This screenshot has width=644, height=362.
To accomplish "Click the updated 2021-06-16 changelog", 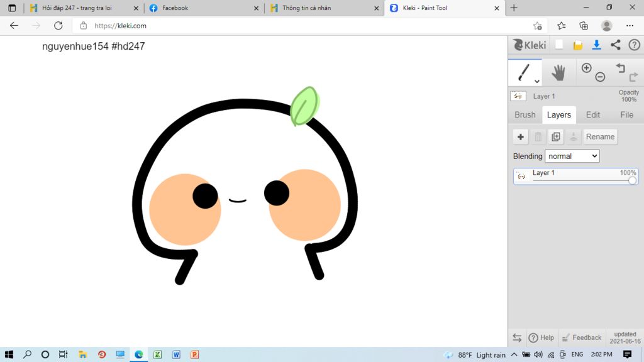I will click(625, 337).
